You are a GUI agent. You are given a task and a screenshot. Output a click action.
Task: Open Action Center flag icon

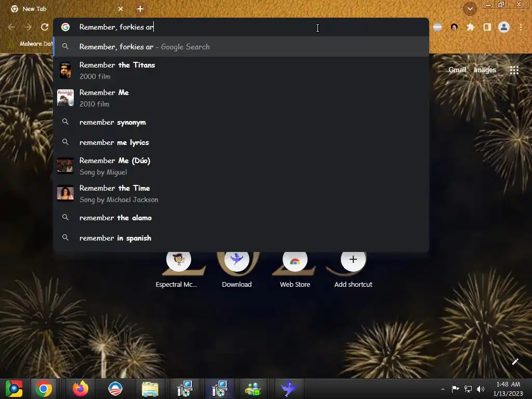pyautogui.click(x=455, y=389)
